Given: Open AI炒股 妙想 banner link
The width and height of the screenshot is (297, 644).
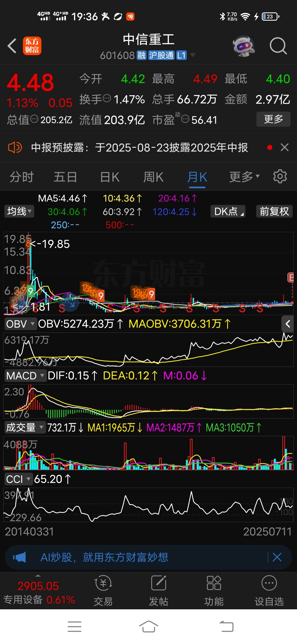Looking at the screenshot, I should (105, 557).
